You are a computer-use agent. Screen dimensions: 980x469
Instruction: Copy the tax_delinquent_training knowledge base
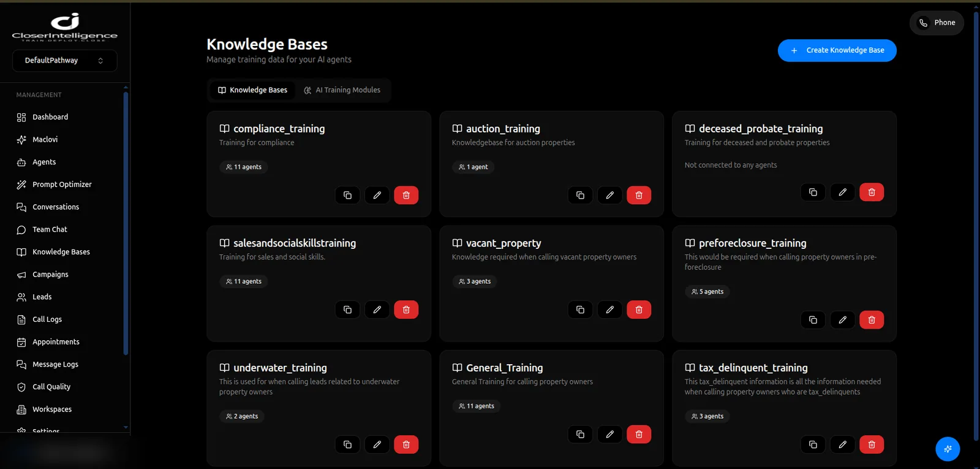click(x=813, y=444)
